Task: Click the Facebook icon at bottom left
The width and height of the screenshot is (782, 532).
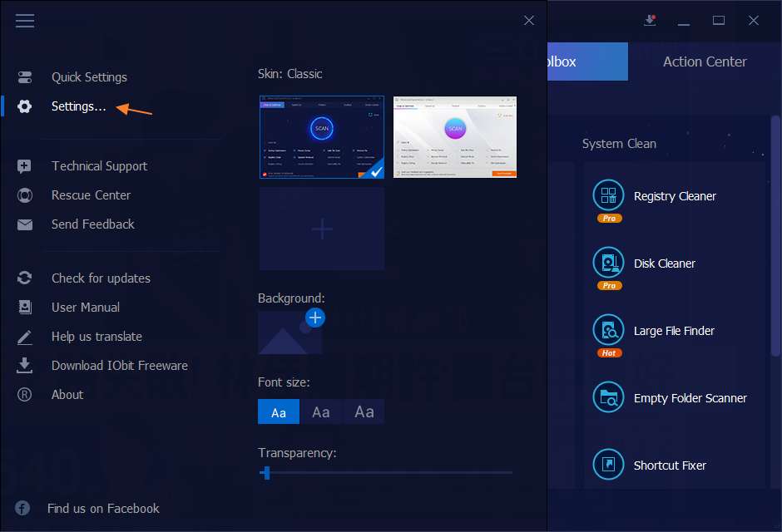Action: pyautogui.click(x=22, y=508)
